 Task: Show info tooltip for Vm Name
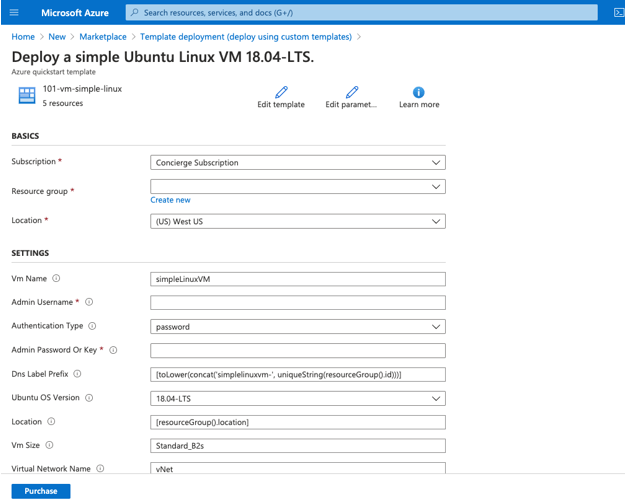pos(56,279)
